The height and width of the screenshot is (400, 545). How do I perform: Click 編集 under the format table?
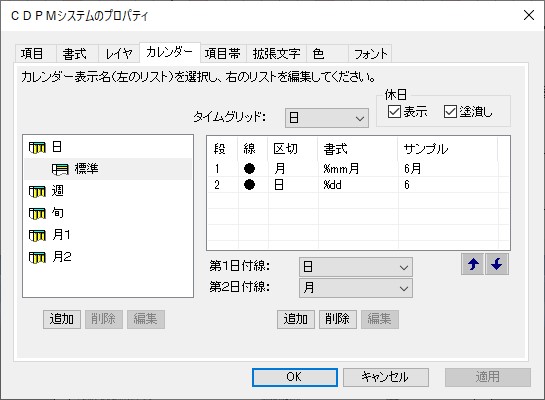(x=380, y=319)
